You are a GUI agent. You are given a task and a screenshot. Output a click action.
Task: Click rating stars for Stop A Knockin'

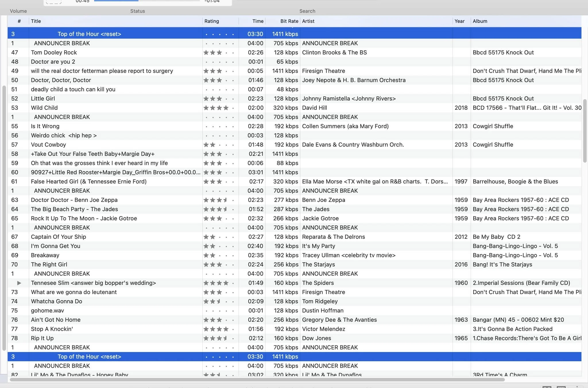[219, 329]
